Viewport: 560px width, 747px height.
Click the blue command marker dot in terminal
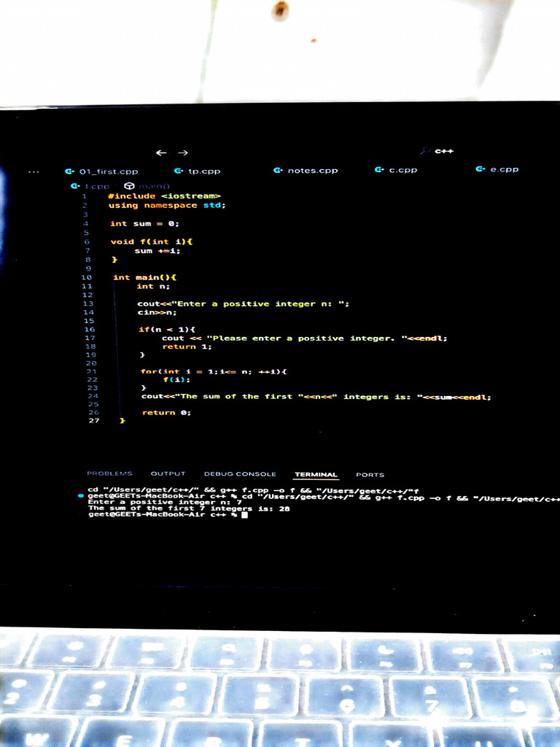(x=80, y=495)
